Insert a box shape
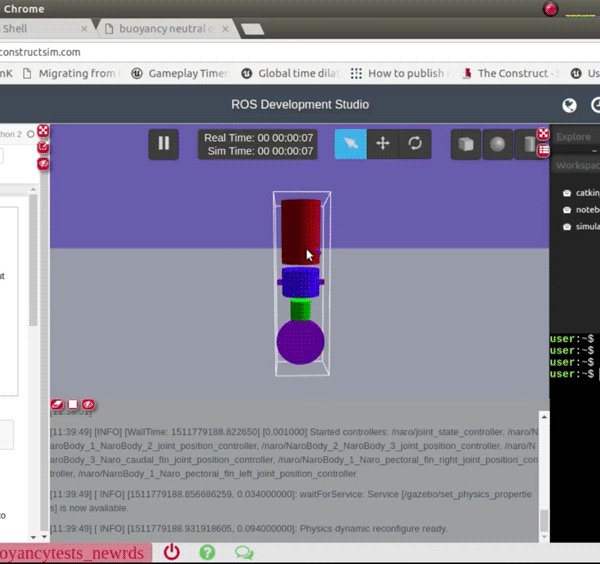600x564 pixels. click(x=466, y=144)
